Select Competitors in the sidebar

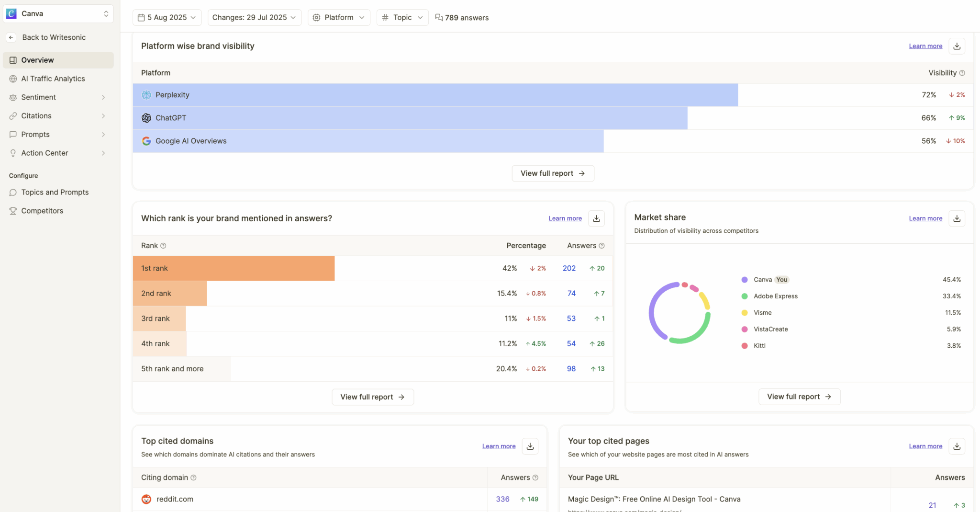(42, 210)
